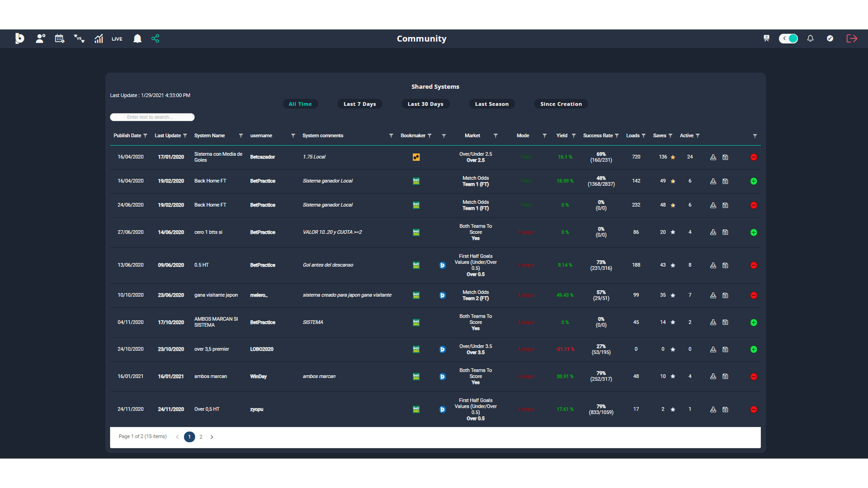Image resolution: width=868 pixels, height=488 pixels.
Task: Open the calendar fixtures icon
Action: click(59, 39)
